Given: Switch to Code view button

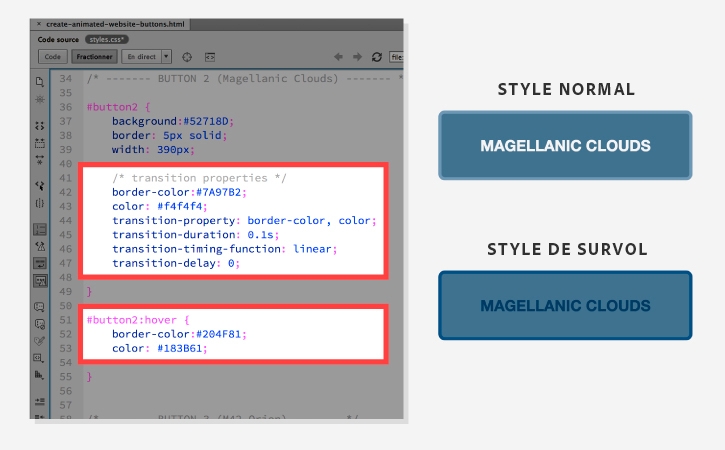Looking at the screenshot, I should [x=53, y=57].
